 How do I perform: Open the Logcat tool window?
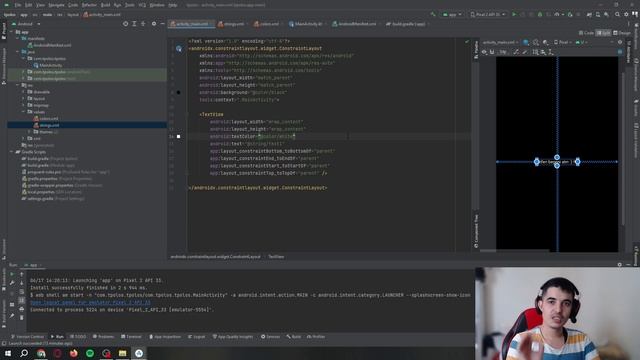coord(197,337)
